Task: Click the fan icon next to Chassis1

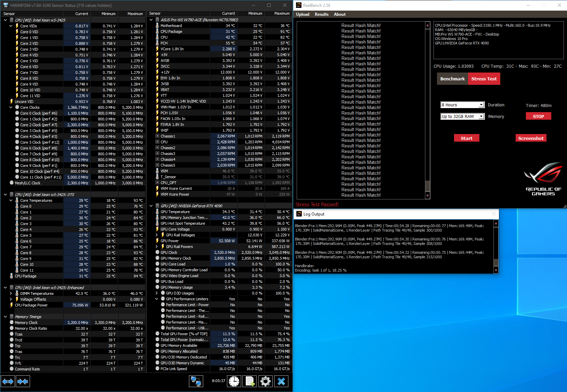Action: pos(157,136)
